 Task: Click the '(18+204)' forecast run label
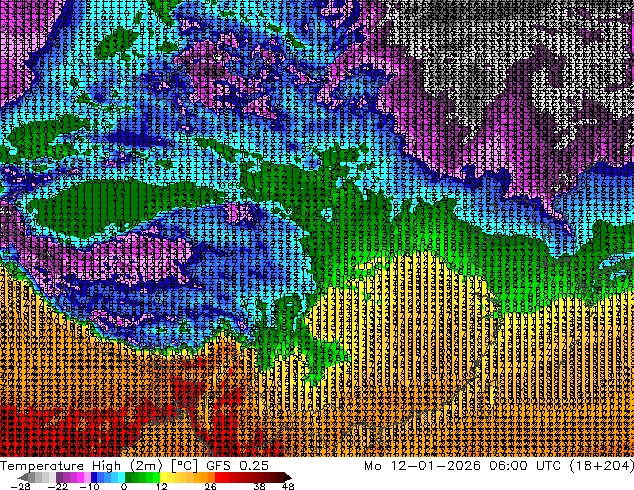(601, 466)
